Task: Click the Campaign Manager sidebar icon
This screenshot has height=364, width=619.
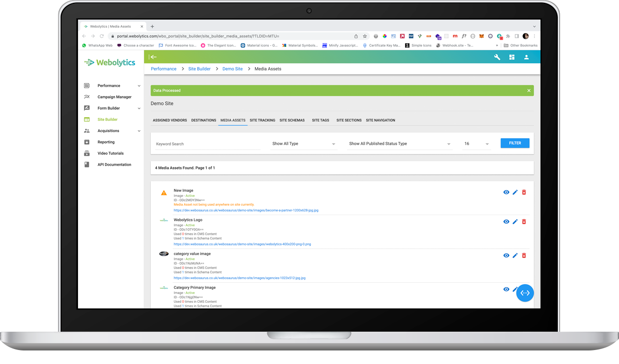Action: click(86, 97)
